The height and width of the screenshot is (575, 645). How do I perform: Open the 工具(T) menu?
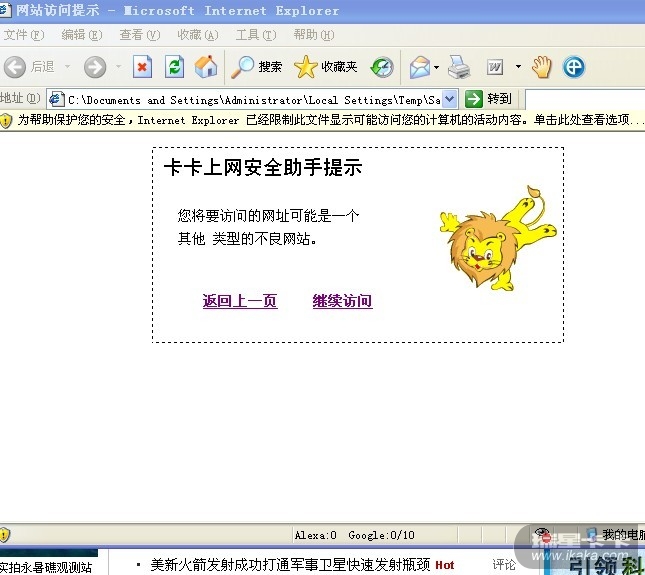click(x=256, y=35)
